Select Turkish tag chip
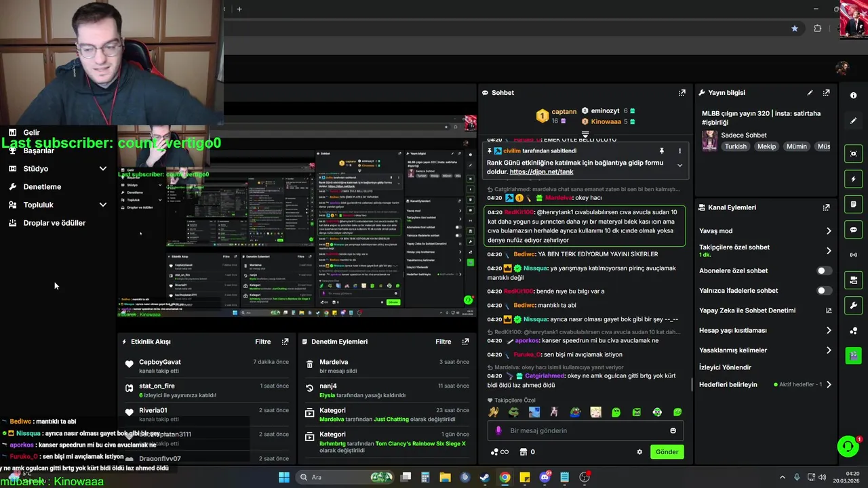Image resolution: width=868 pixels, height=488 pixels. point(736,146)
